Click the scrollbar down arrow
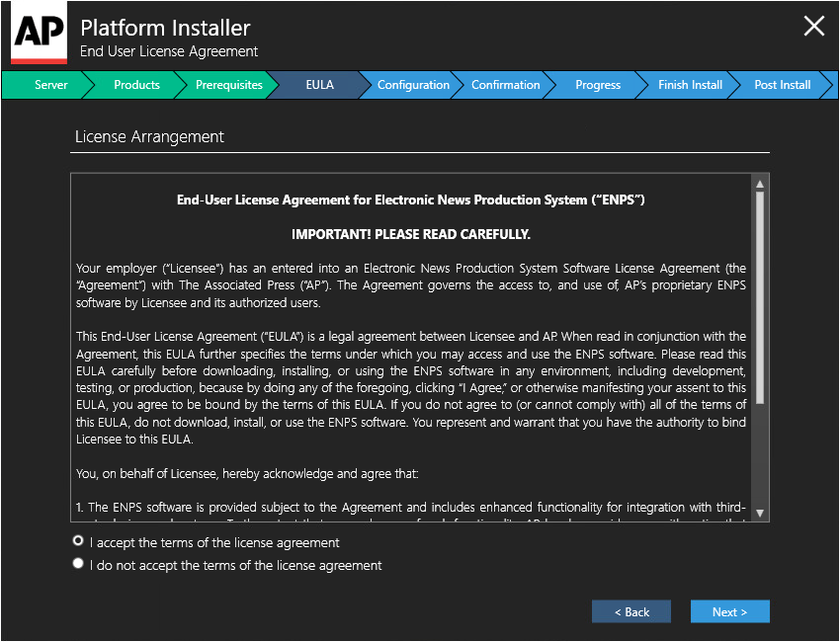The width and height of the screenshot is (840, 642). (760, 513)
